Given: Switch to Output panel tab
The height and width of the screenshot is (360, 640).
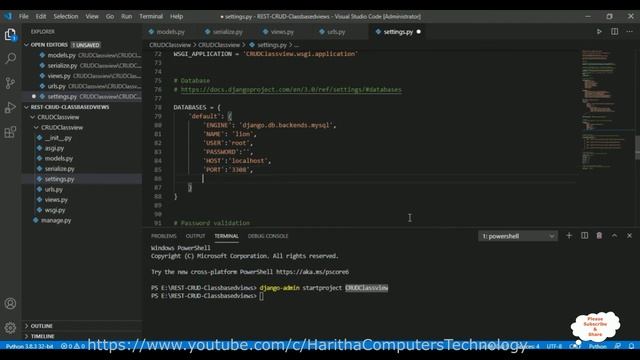Looking at the screenshot, I should [195, 236].
